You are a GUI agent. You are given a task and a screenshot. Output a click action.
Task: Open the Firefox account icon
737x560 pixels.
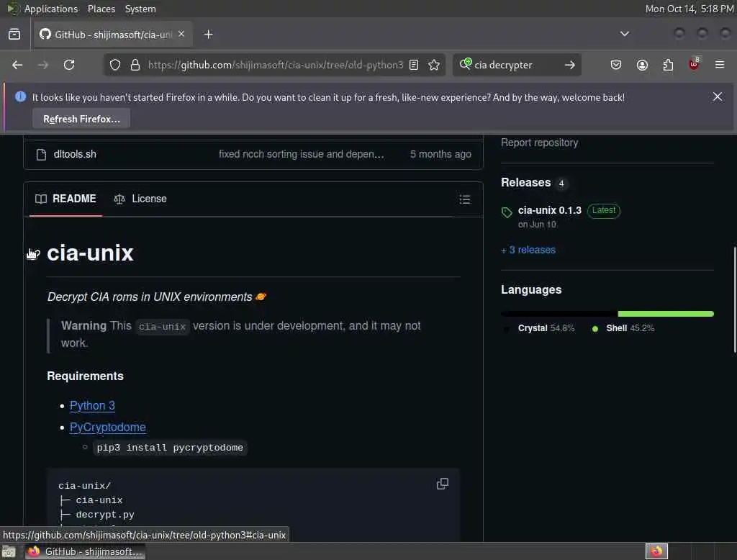click(x=642, y=65)
